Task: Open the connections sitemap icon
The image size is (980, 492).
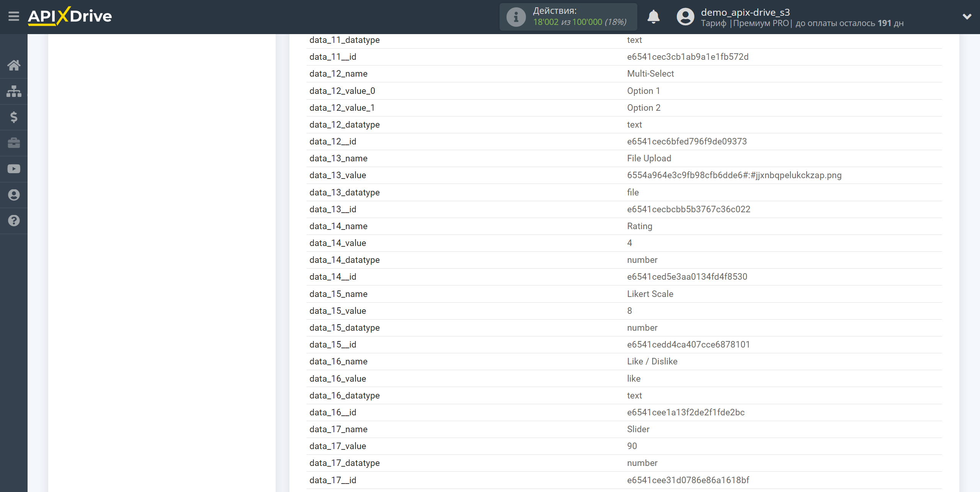Action: click(14, 91)
